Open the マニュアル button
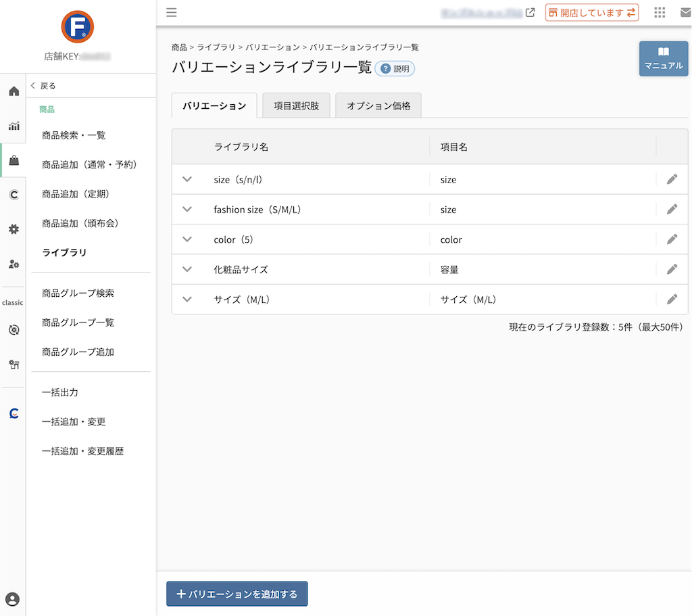Image resolution: width=692 pixels, height=616 pixels. [664, 59]
